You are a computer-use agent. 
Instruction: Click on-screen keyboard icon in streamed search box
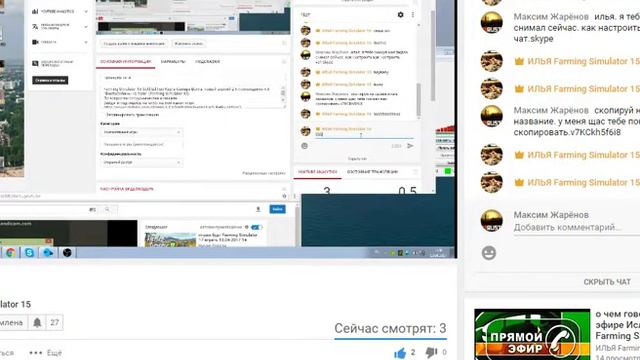point(92,209)
